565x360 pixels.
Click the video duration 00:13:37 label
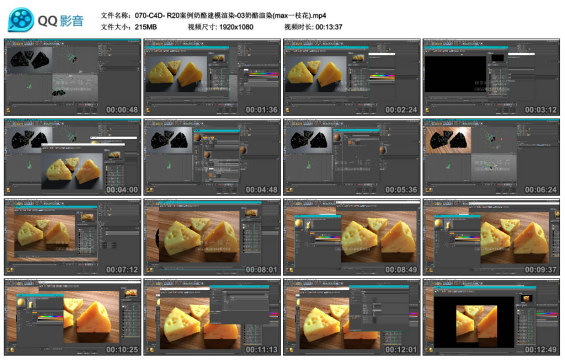[x=329, y=27]
